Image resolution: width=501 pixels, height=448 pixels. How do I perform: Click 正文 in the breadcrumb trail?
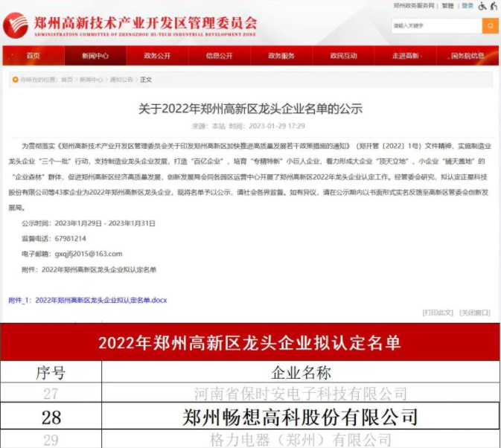pyautogui.click(x=146, y=80)
